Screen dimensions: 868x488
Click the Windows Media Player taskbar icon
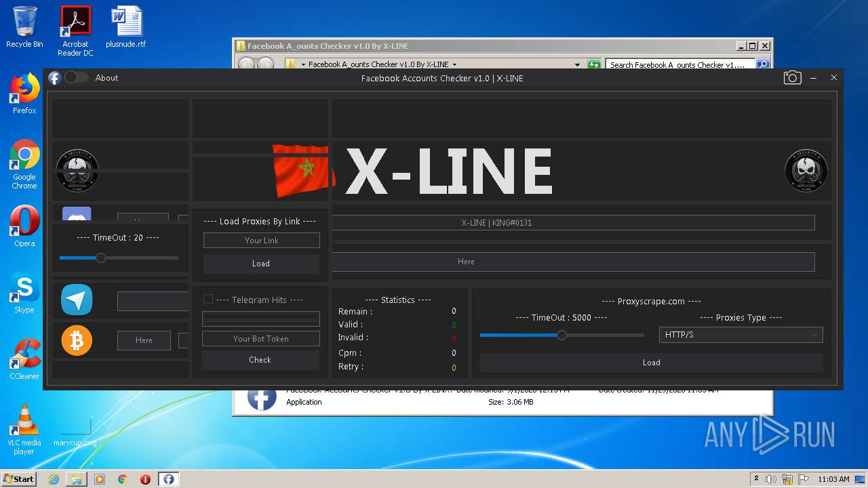point(100,479)
